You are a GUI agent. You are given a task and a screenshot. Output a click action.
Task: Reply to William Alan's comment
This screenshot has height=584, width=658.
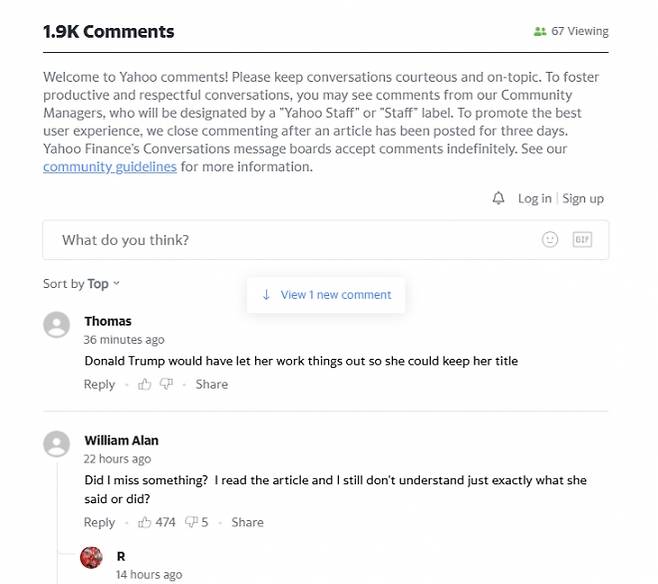99,522
